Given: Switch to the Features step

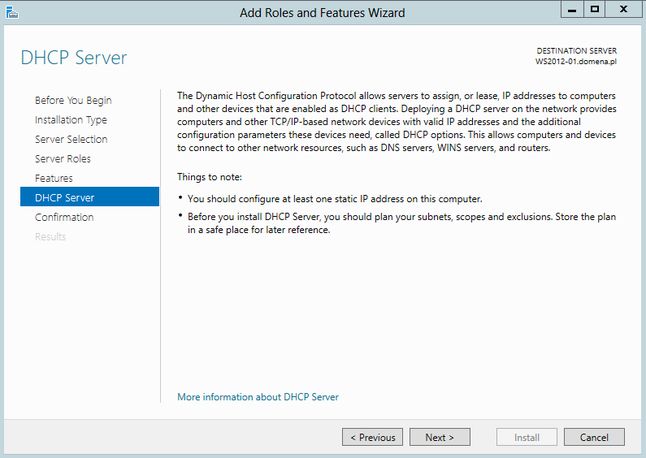Looking at the screenshot, I should pos(54,178).
